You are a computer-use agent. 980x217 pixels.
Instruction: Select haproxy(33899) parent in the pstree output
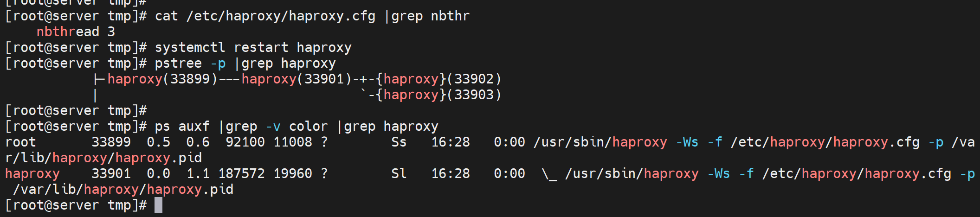tap(162, 79)
